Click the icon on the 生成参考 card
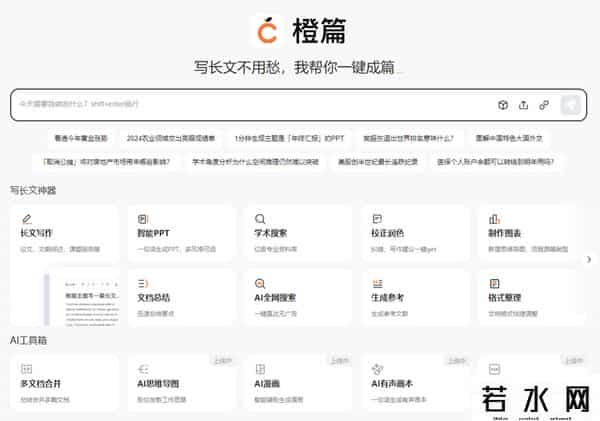The width and height of the screenshot is (600, 421). [378, 284]
